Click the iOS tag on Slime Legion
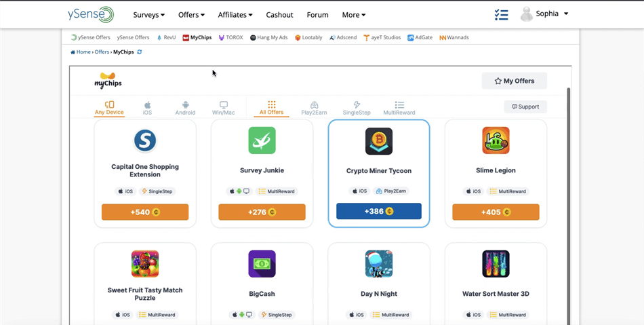The height and width of the screenshot is (325, 644). [473, 191]
